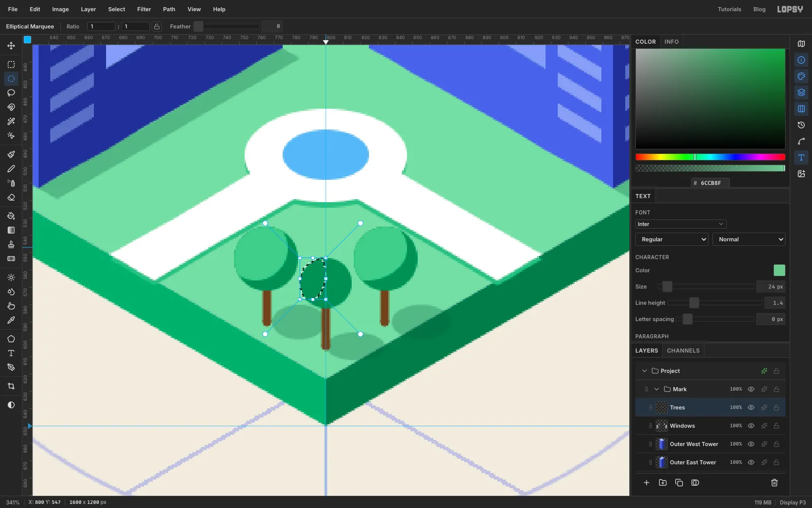This screenshot has height=508, width=812.
Task: Switch to the Channels tab
Action: [683, 351]
